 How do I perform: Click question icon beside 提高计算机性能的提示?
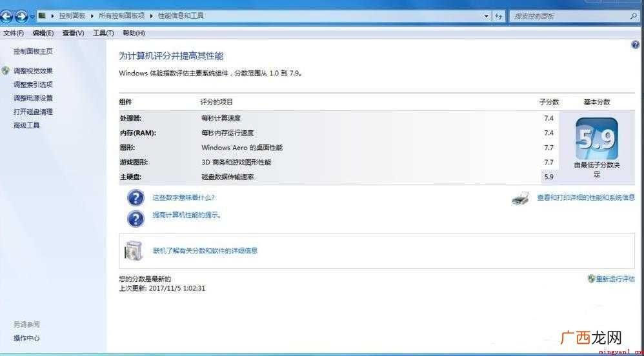(136, 219)
